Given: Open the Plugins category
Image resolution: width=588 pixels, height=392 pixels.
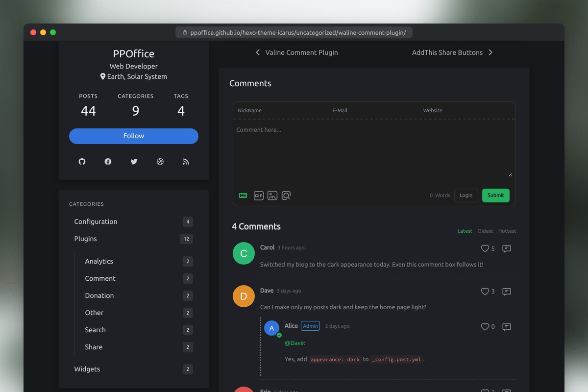Looking at the screenshot, I should coord(134,239).
